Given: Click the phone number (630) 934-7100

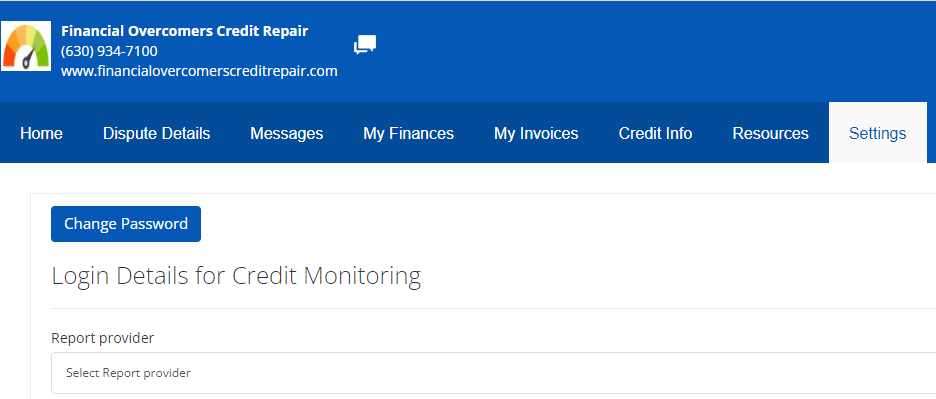Looking at the screenshot, I should [109, 51].
